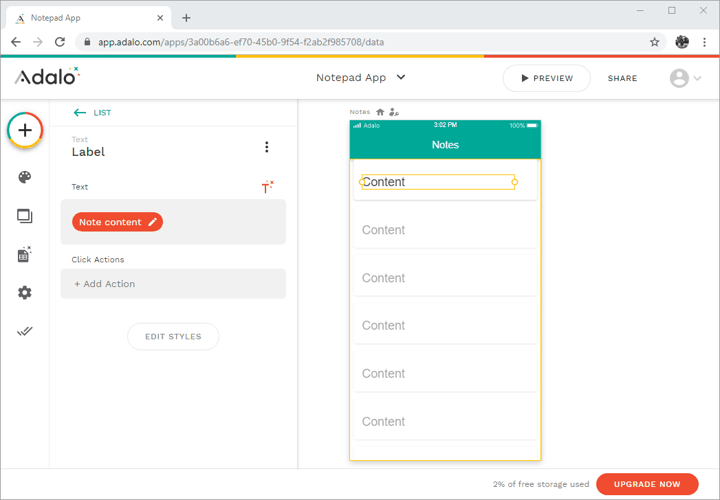Image resolution: width=720 pixels, height=500 pixels.
Task: Click the browser back arrow
Action: coord(16,42)
